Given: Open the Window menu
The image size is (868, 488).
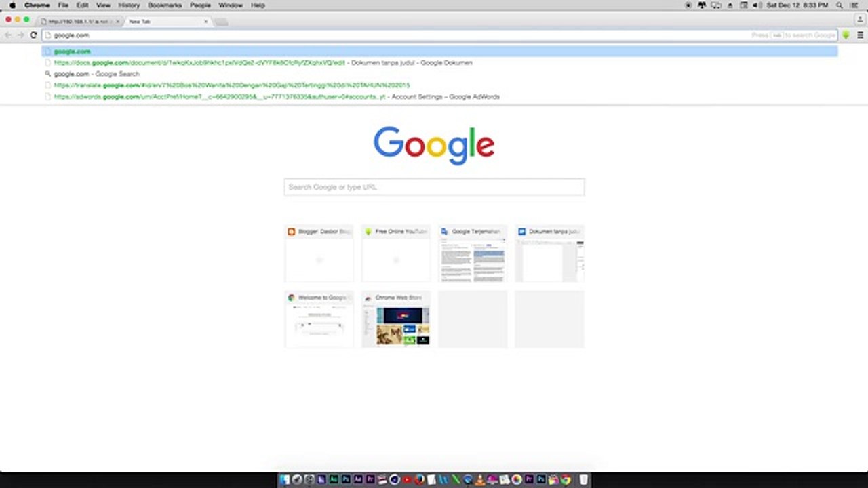Looking at the screenshot, I should 231,5.
